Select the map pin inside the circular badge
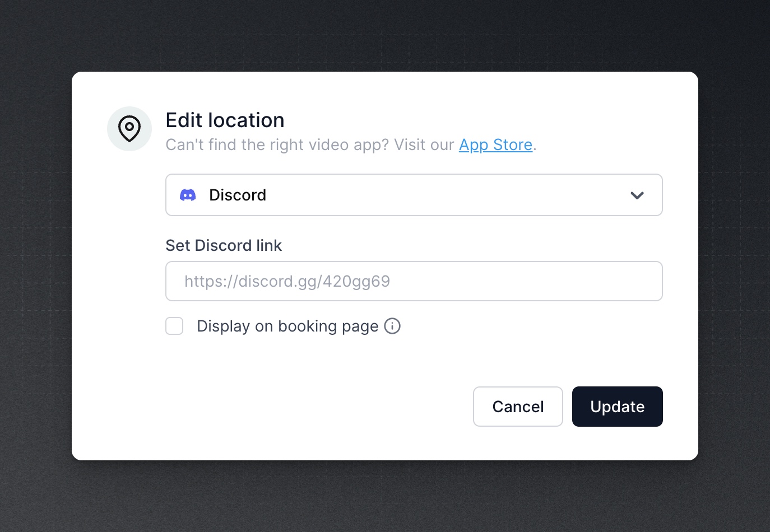The width and height of the screenshot is (770, 532). click(129, 129)
